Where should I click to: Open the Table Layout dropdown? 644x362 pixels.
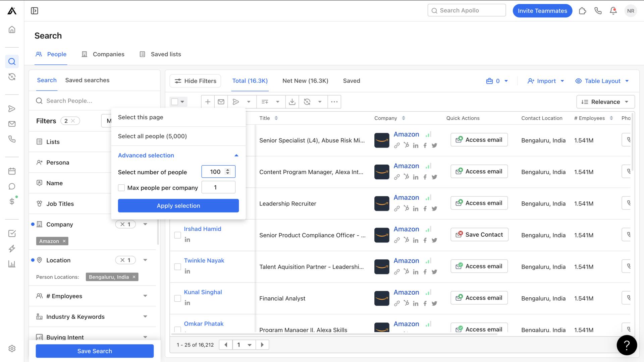tap(602, 81)
